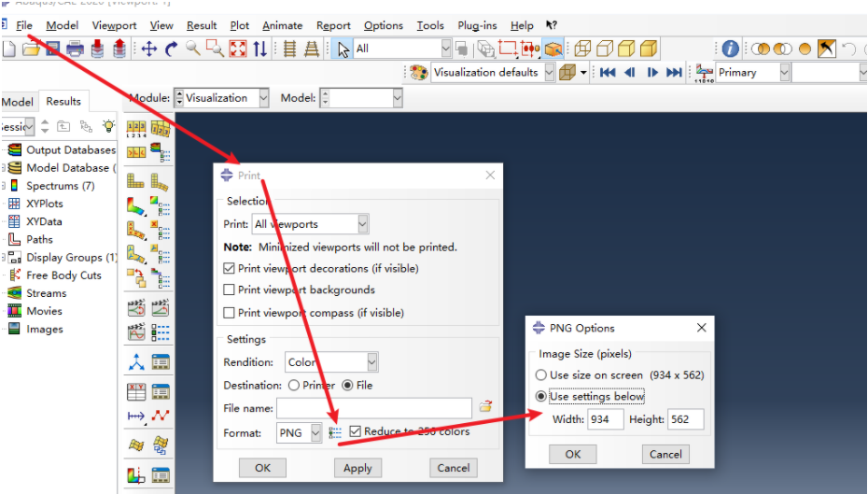Enable Print viewport backgrounds checkbox
The height and width of the screenshot is (494, 868).
click(x=230, y=290)
